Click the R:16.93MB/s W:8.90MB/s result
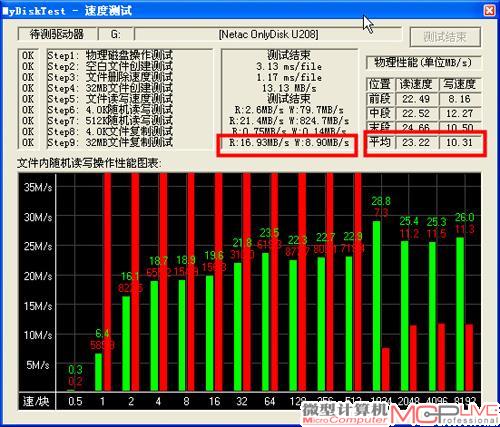This screenshot has width=500, height=427. (x=289, y=143)
